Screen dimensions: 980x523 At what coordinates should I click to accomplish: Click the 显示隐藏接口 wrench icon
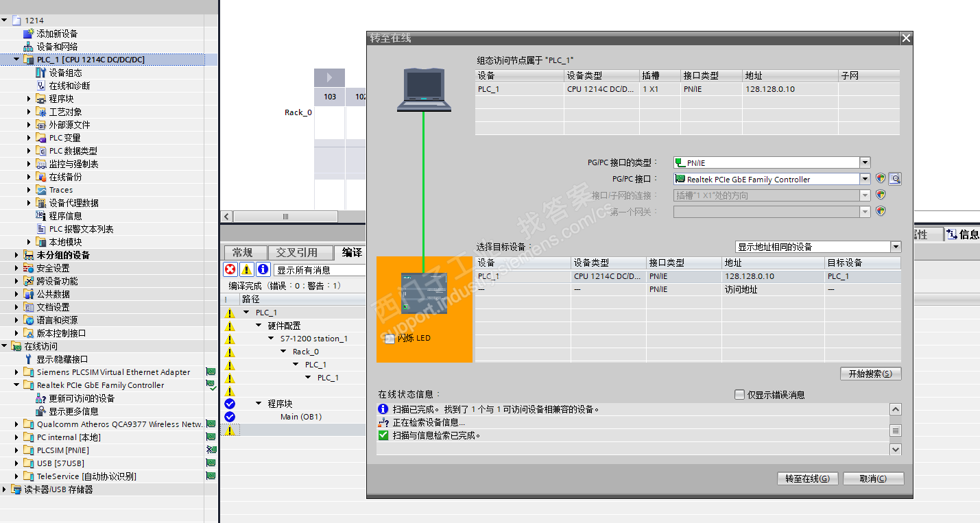pos(28,359)
